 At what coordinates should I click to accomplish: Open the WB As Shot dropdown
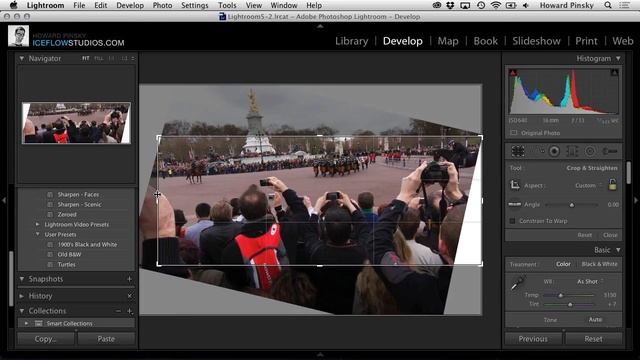589,282
